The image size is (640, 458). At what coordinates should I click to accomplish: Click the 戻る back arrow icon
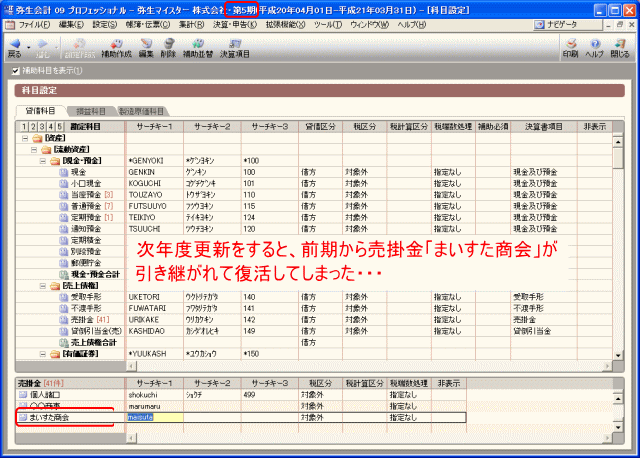15,44
